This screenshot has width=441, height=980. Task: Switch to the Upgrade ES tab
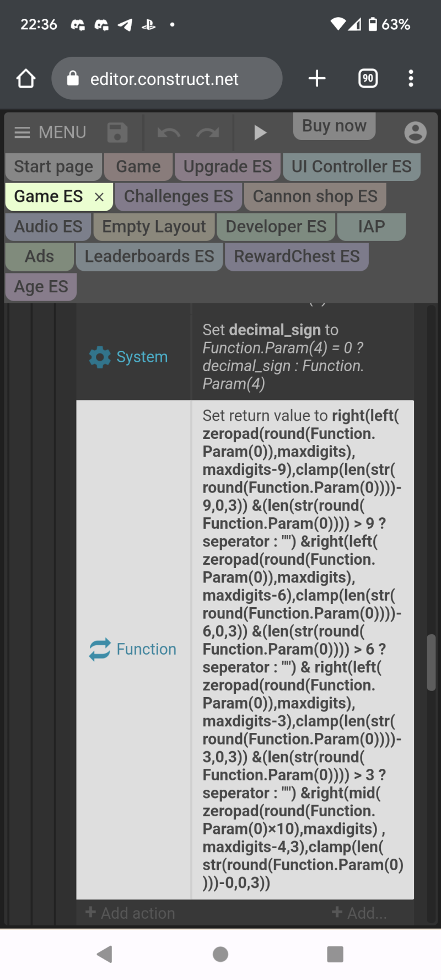227,167
